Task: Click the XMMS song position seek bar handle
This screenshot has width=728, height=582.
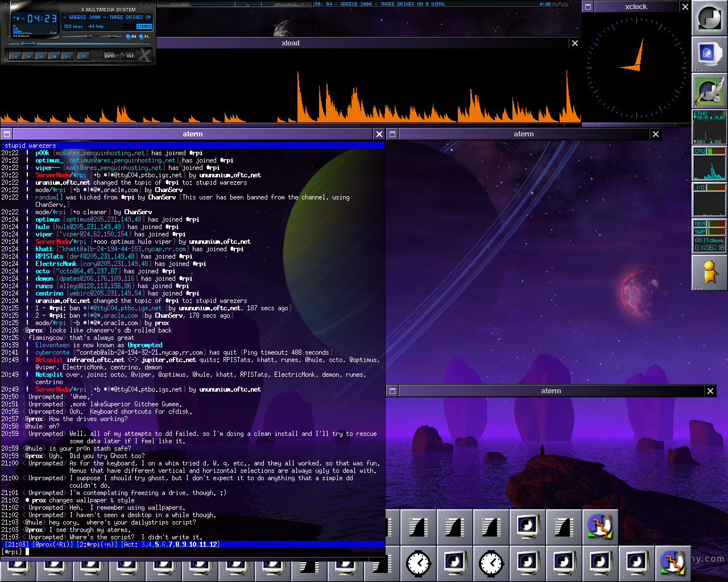Action: pos(28,44)
